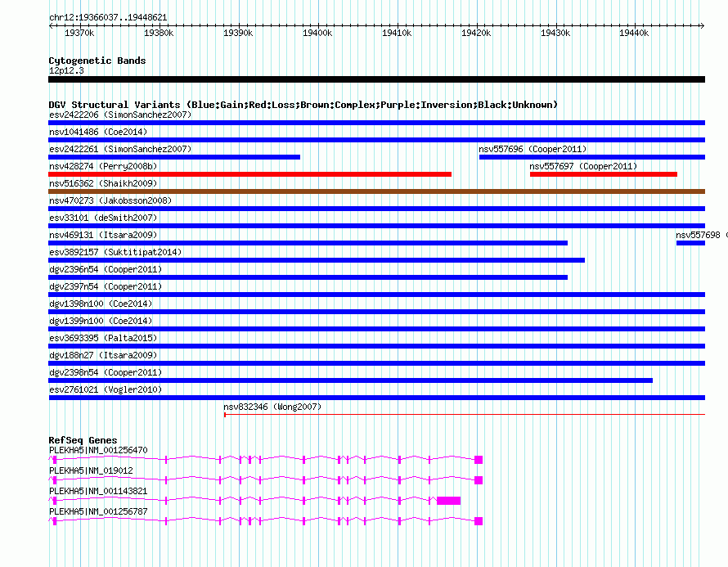Click the RefSeq Genes track title
This screenshot has width=728, height=567.
pyautogui.click(x=83, y=440)
